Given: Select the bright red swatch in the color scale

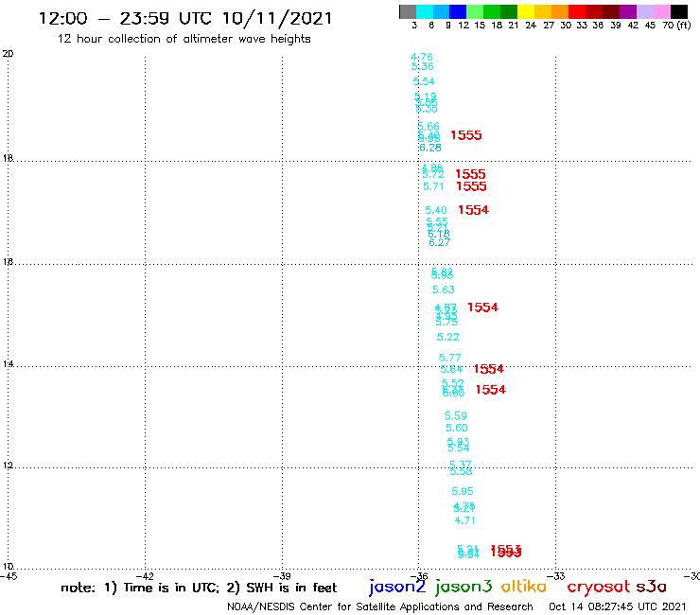Looking at the screenshot, I should click(x=577, y=11).
